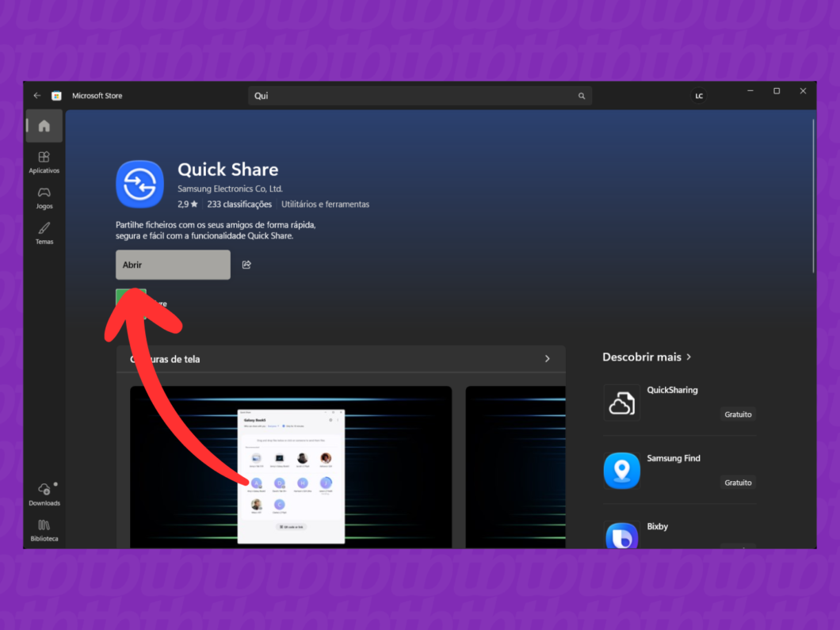Click the 2,9 star rating
840x630 pixels.
tap(188, 204)
